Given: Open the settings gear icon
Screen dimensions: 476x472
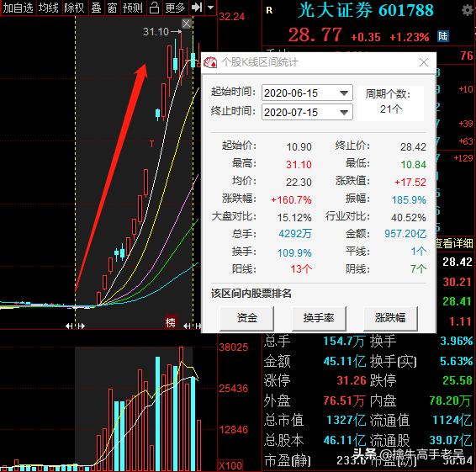Looking at the screenshot, I should [x=468, y=11].
